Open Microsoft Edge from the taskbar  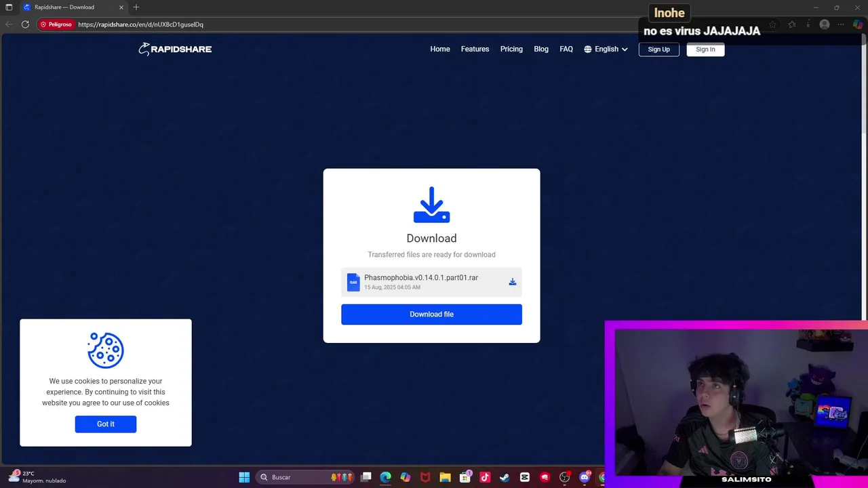point(386,477)
